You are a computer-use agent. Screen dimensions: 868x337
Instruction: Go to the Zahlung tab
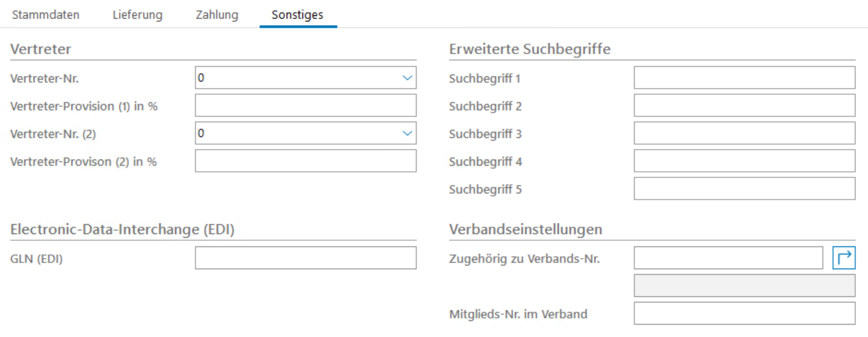[x=217, y=15]
